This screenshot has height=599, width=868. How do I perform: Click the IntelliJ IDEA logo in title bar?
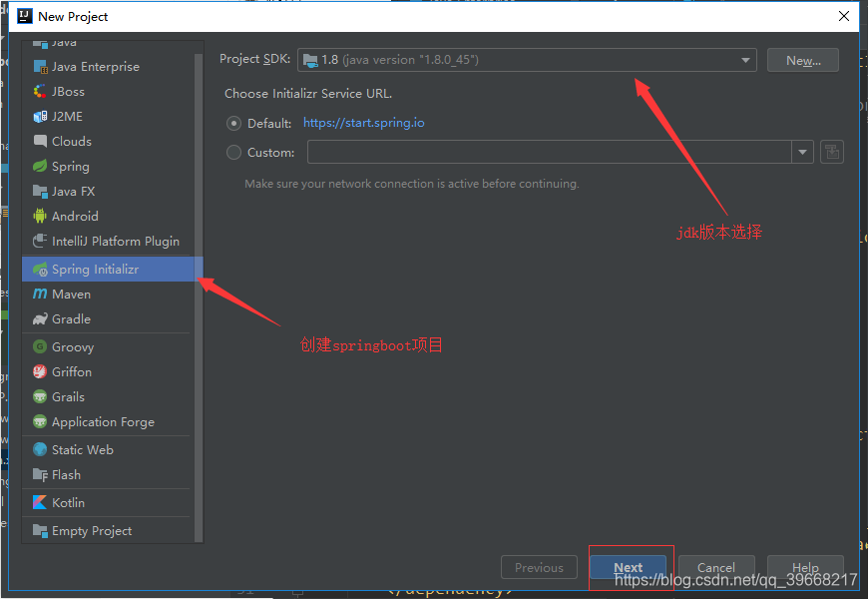(25, 16)
